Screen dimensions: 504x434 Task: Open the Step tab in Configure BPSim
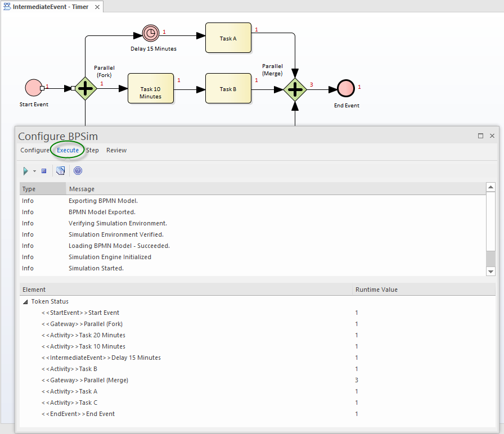pos(92,150)
